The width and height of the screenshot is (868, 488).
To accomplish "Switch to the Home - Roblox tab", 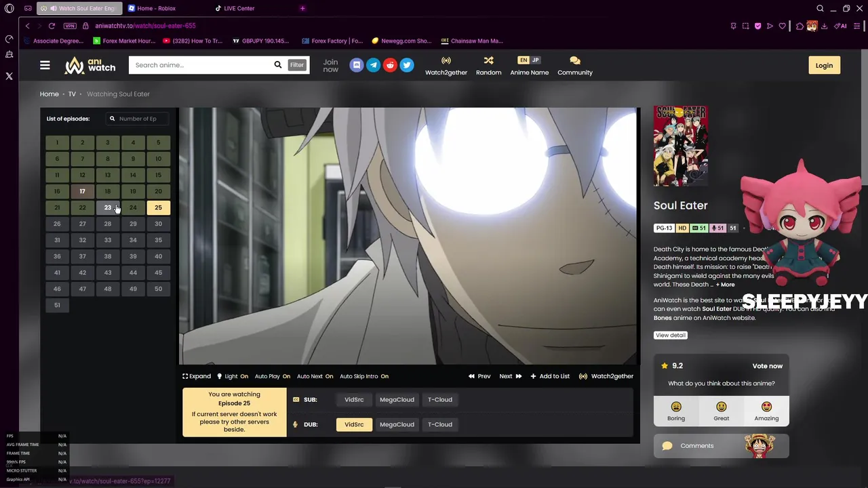I will tap(156, 8).
